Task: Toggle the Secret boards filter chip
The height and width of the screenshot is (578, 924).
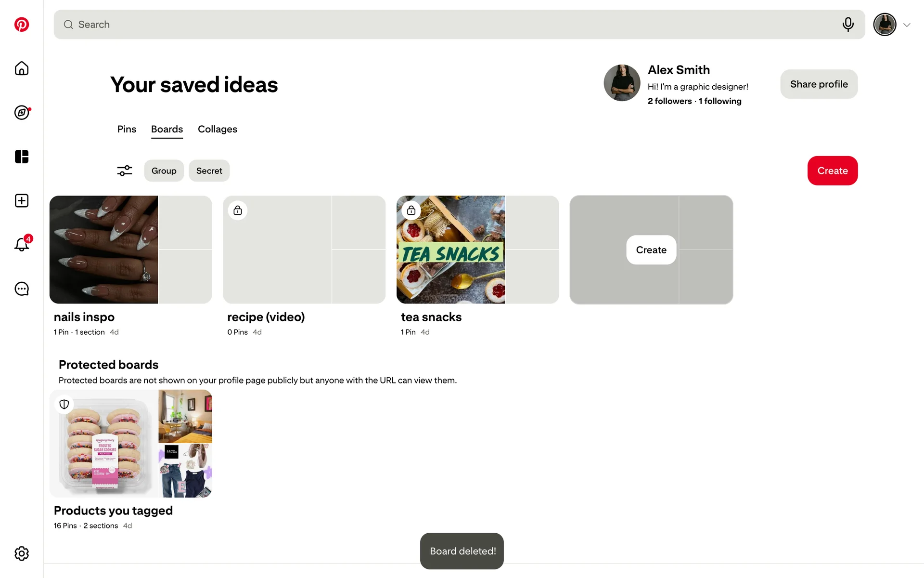Action: [x=209, y=171]
